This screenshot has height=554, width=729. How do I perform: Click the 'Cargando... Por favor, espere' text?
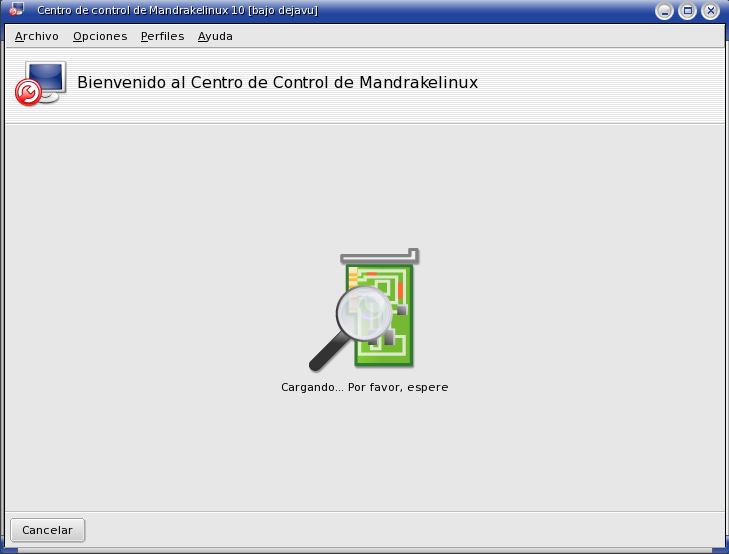click(364, 387)
